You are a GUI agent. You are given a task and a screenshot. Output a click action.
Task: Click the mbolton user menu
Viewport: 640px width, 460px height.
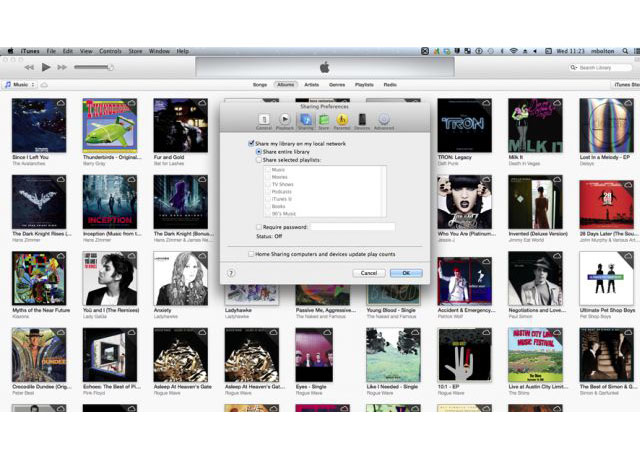[602, 51]
